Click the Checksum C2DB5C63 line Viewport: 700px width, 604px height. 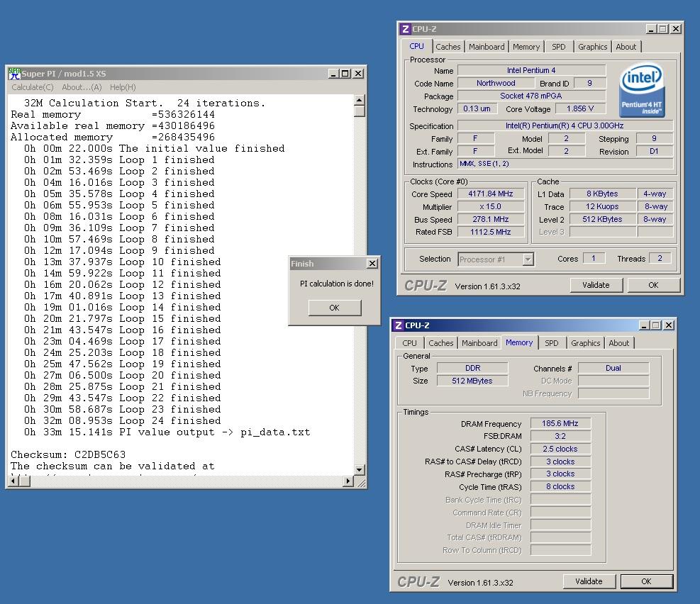pos(68,454)
